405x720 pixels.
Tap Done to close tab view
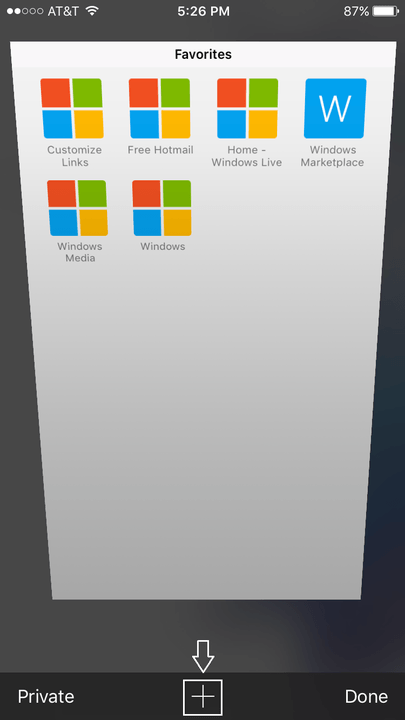[366, 697]
